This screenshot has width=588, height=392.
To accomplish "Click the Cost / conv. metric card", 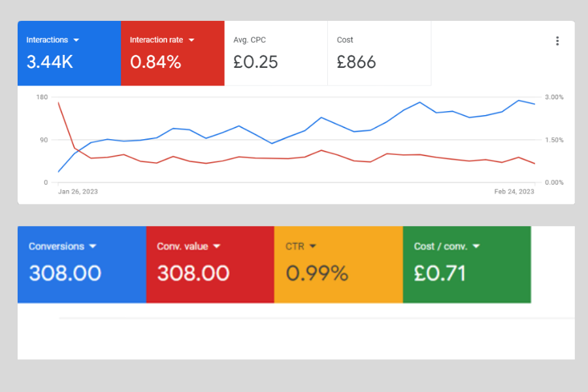I will coord(465,264).
